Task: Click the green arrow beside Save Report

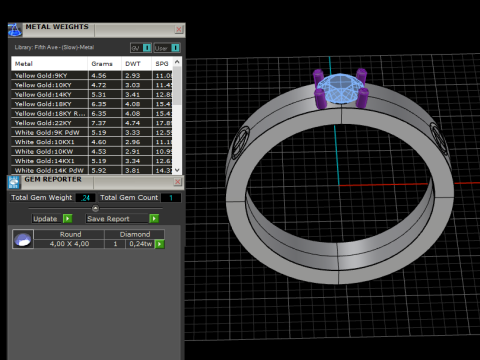Action: pos(154,219)
